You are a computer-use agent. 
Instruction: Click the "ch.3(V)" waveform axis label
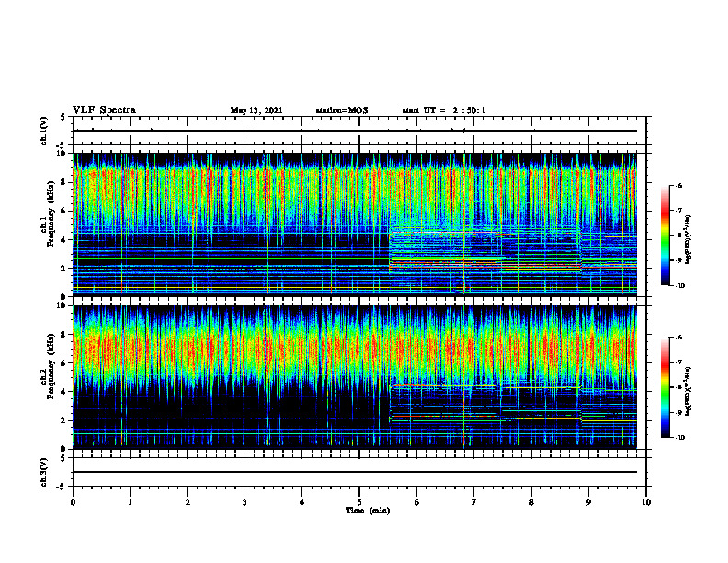(x=43, y=472)
